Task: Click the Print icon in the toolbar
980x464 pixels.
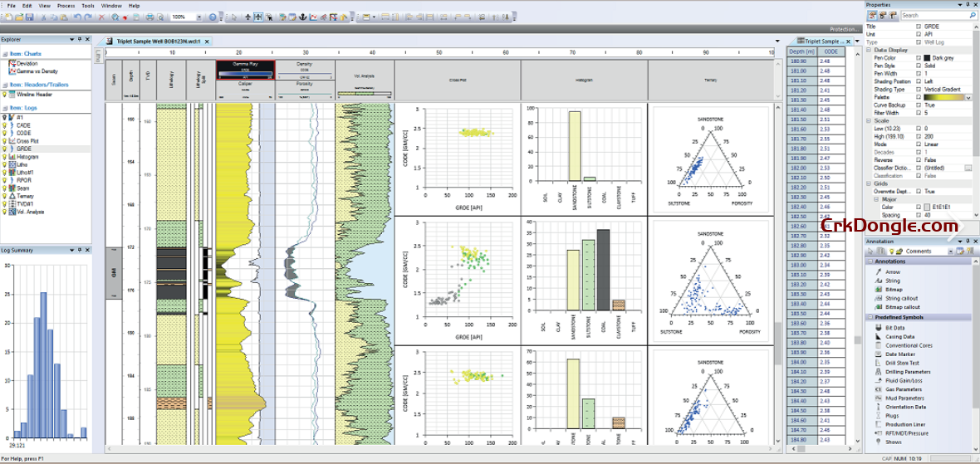Action: (x=149, y=17)
